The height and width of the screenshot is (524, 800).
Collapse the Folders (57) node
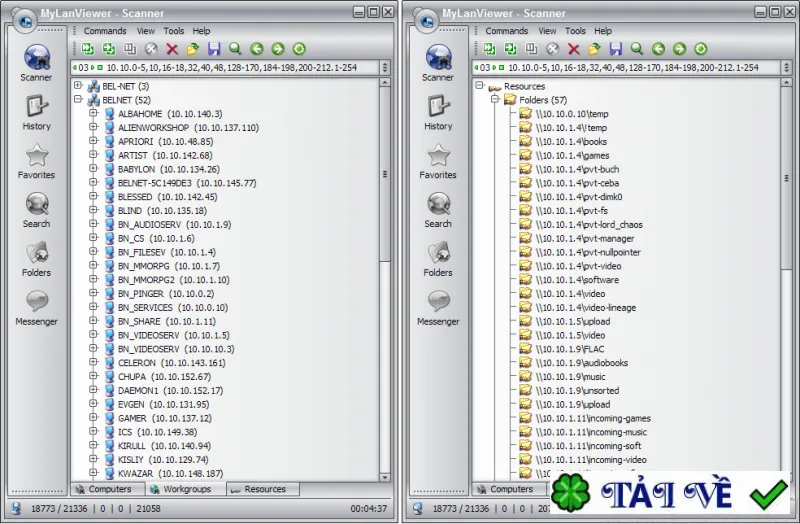pyautogui.click(x=495, y=99)
